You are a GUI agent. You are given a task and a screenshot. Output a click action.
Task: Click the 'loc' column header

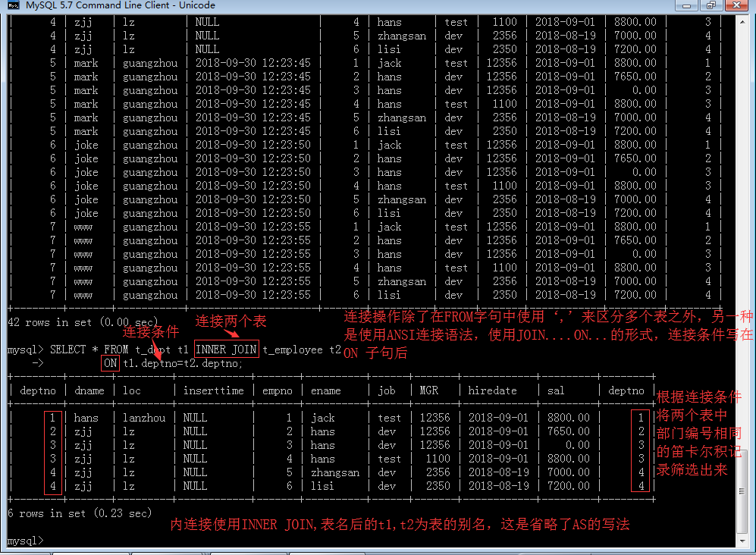point(132,390)
